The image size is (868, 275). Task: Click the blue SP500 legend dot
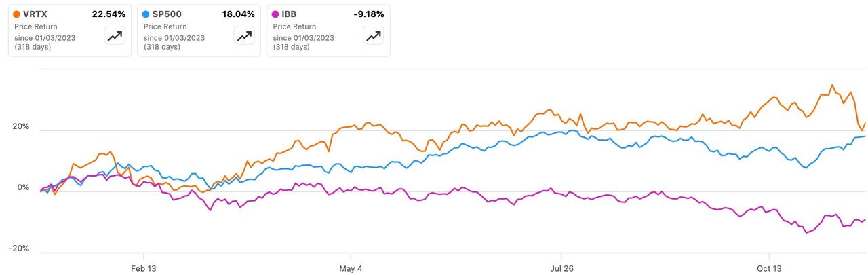(x=146, y=14)
